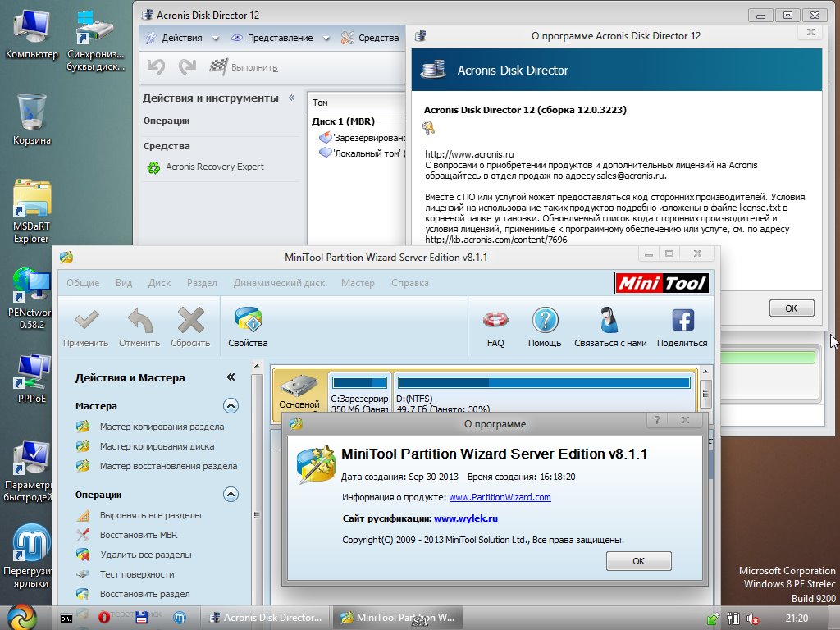840x630 pixels.
Task: Click the Применить checkmark in MiniTool
Action: (85, 328)
